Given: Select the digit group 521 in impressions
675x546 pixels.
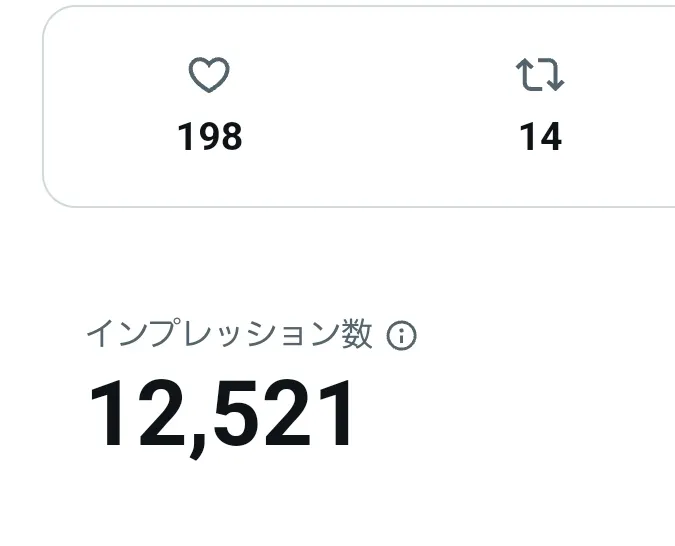Looking at the screenshot, I should coord(282,413).
